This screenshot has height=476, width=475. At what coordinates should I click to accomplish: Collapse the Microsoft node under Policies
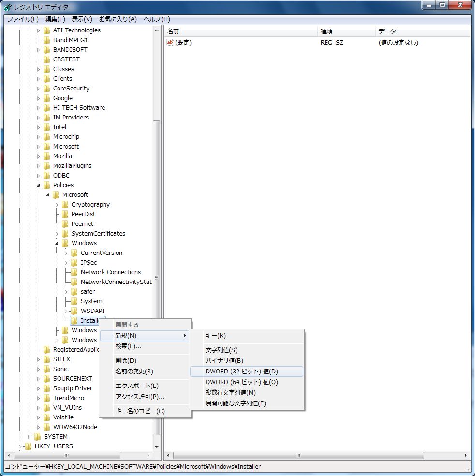tap(47, 195)
